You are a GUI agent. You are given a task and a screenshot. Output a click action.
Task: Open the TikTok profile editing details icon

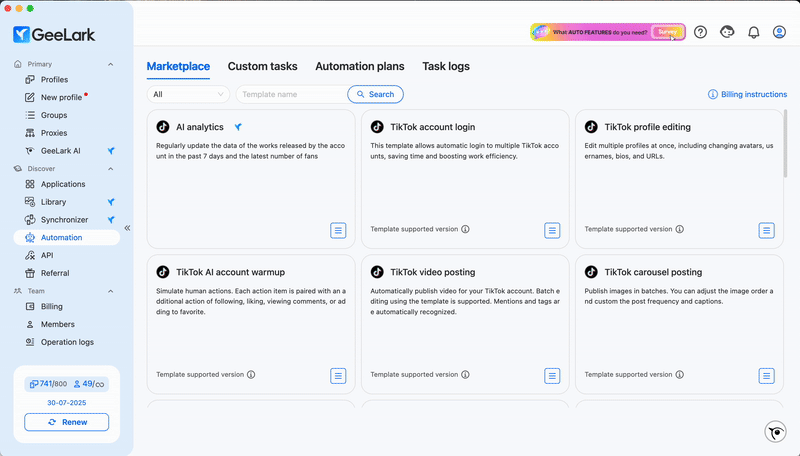pos(766,231)
